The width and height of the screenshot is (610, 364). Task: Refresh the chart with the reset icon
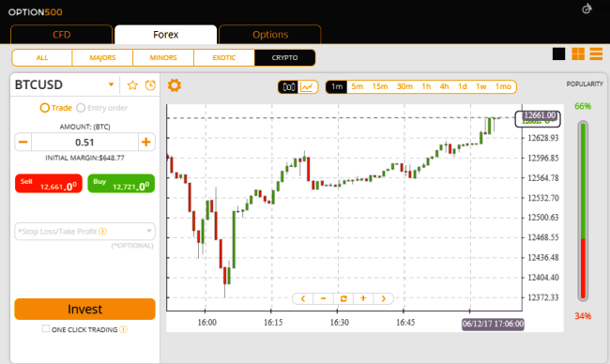tap(343, 298)
